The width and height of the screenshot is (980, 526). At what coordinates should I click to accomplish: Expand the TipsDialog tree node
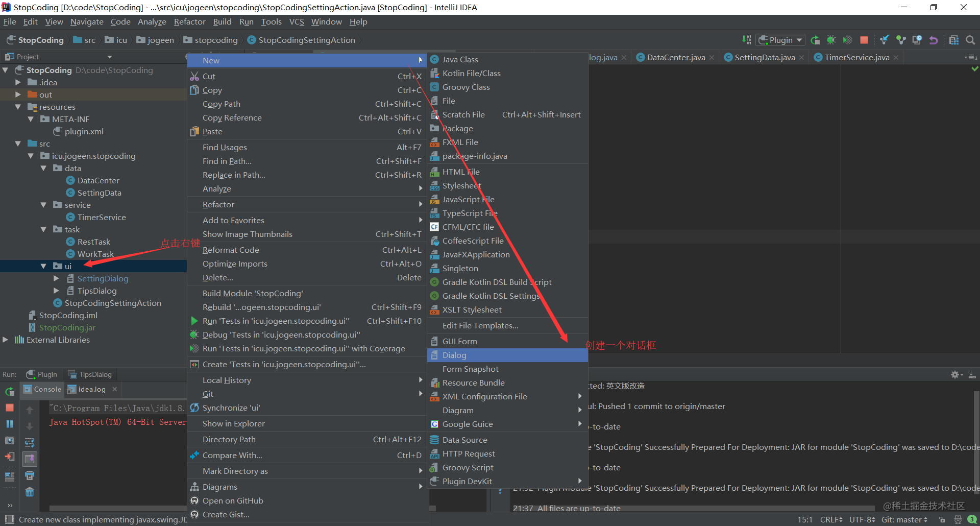tap(56, 291)
